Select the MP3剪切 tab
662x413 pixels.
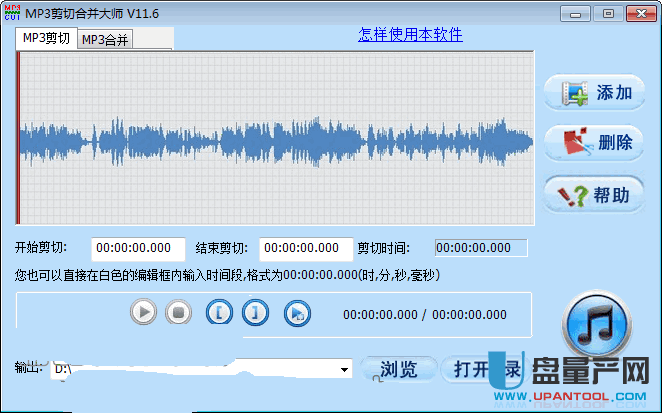[x=46, y=38]
